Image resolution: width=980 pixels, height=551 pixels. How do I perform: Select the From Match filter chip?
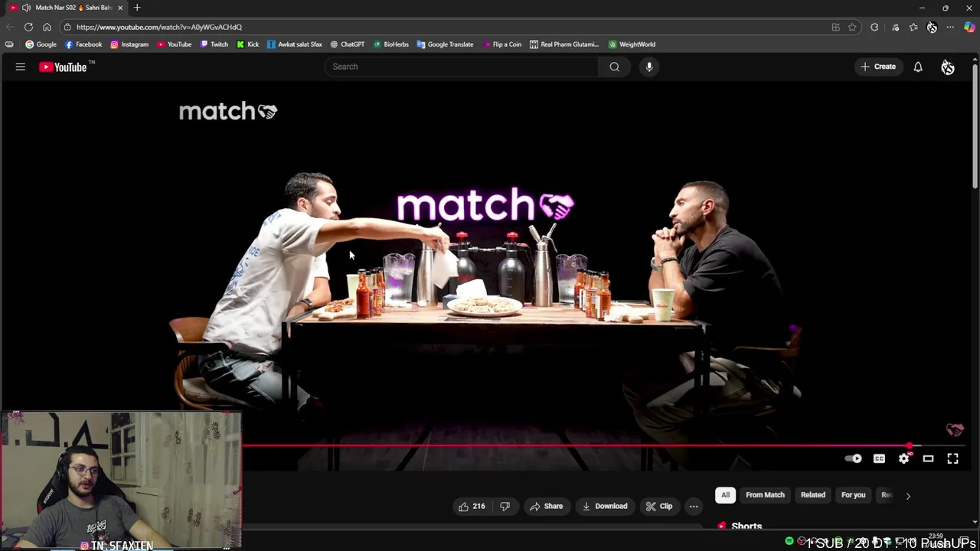pyautogui.click(x=765, y=495)
